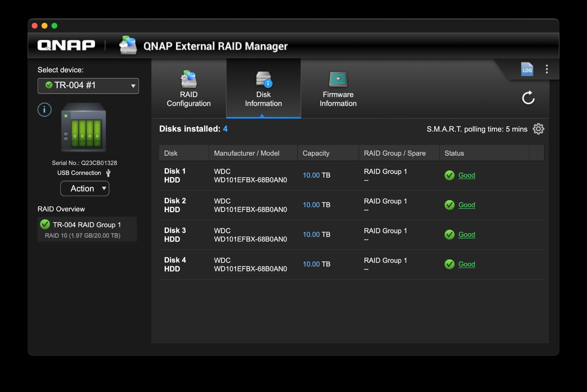Click Disk 1 capacity 10.00 TB
Screen dimensions: 587x392
(316, 175)
